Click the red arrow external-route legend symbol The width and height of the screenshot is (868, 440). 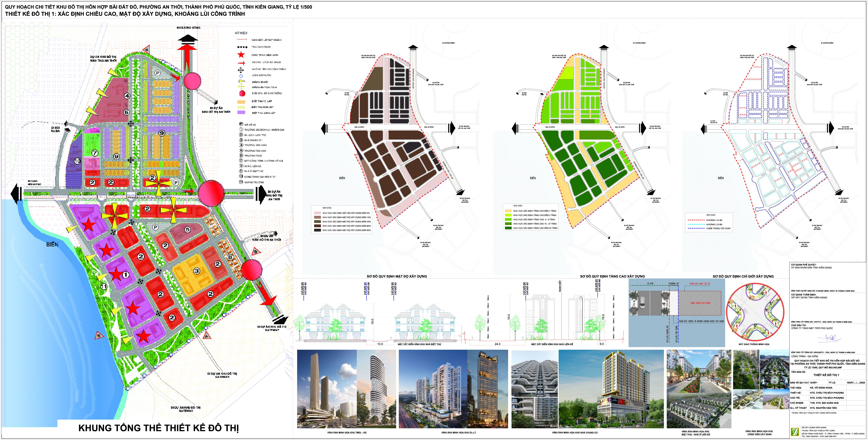coord(241,63)
